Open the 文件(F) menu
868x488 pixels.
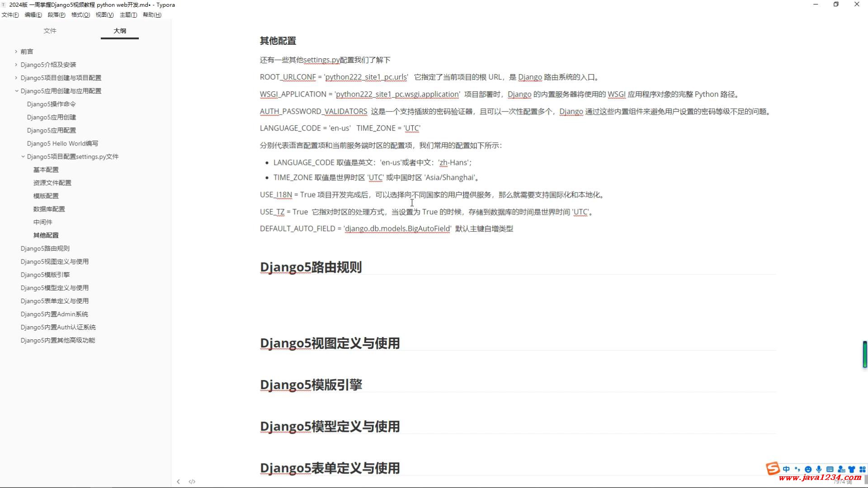pyautogui.click(x=10, y=15)
